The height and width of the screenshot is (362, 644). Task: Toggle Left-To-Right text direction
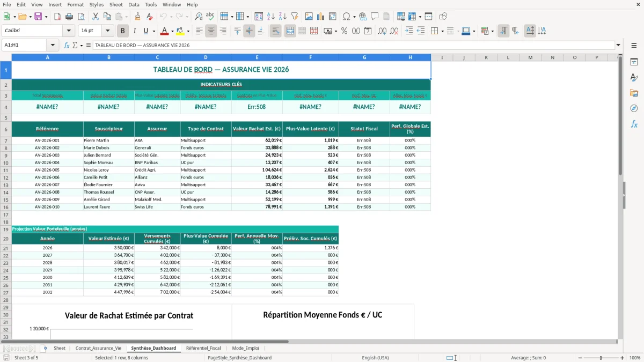click(x=503, y=31)
